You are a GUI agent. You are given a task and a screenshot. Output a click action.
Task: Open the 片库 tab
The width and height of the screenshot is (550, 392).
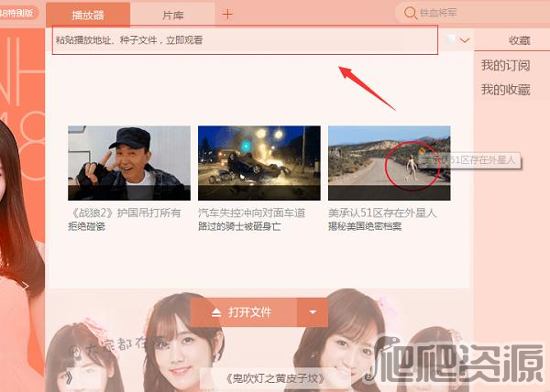click(x=172, y=15)
